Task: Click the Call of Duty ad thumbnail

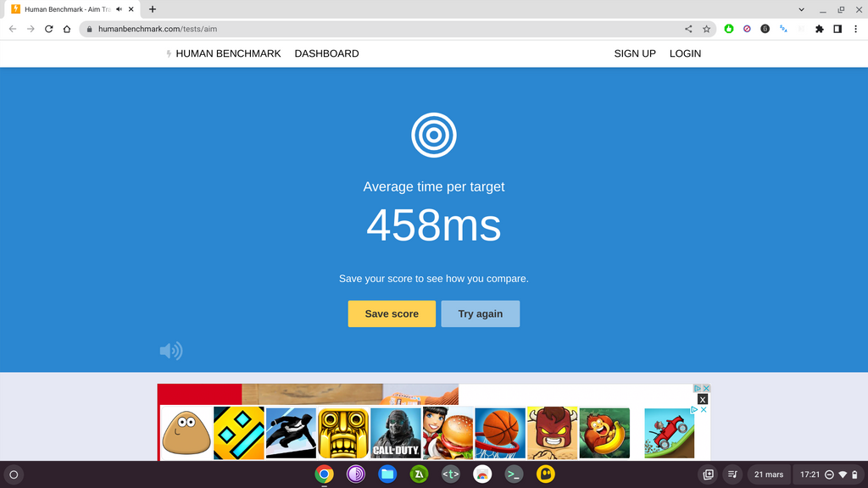Action: [x=396, y=433]
